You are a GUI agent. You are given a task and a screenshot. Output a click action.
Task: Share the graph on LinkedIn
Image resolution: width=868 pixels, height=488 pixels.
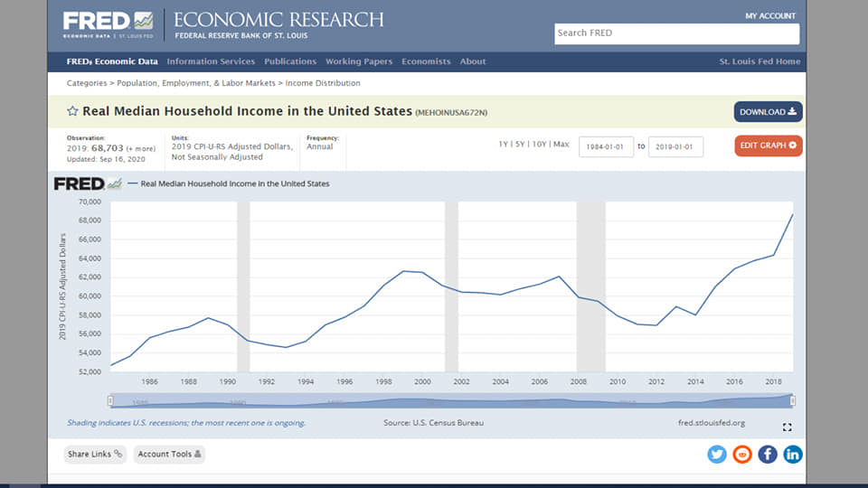point(793,454)
